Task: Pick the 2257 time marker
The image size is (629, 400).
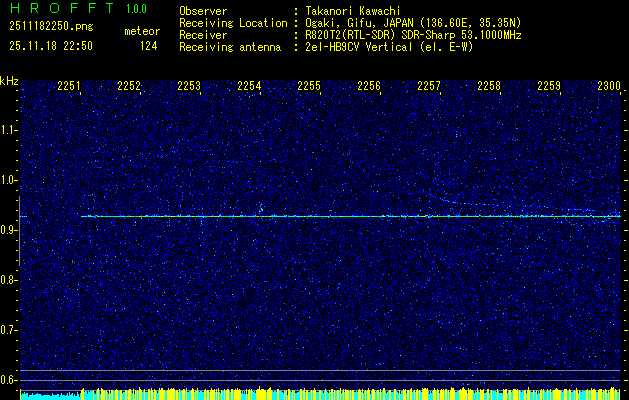Action: pos(429,87)
